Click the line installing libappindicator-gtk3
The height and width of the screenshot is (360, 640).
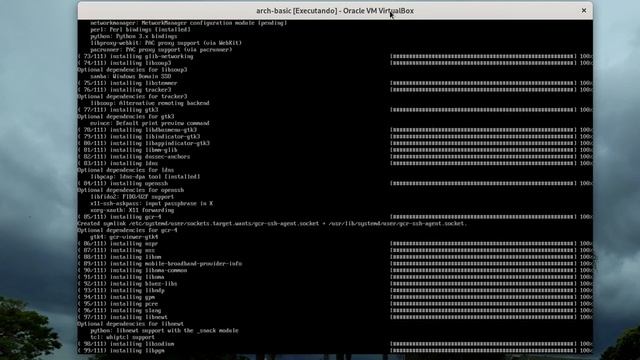coord(143,143)
